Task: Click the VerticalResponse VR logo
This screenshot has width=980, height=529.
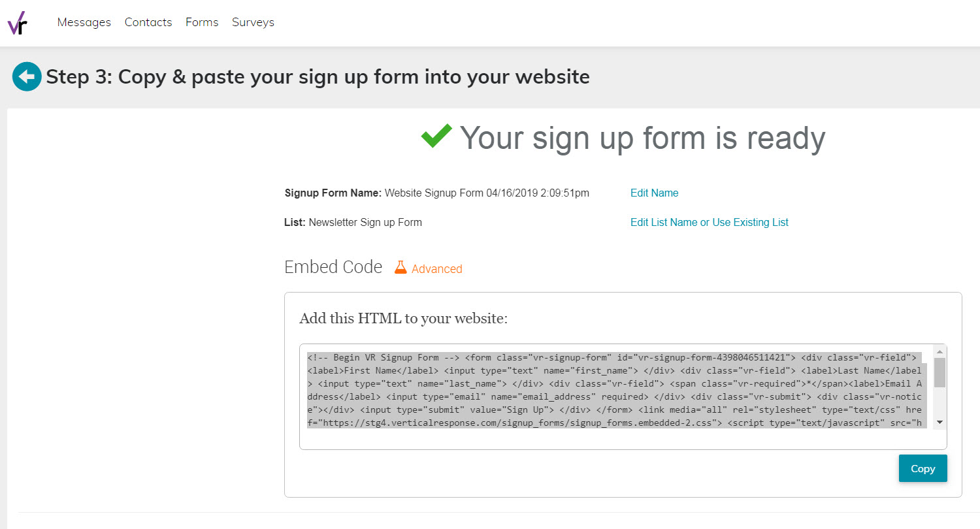Action: pyautogui.click(x=17, y=23)
